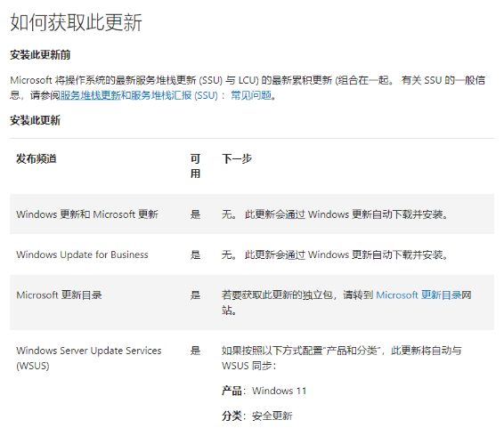Click the Microsoft 将操作系统的最新服务堆栈更新 paragraph

point(248,88)
